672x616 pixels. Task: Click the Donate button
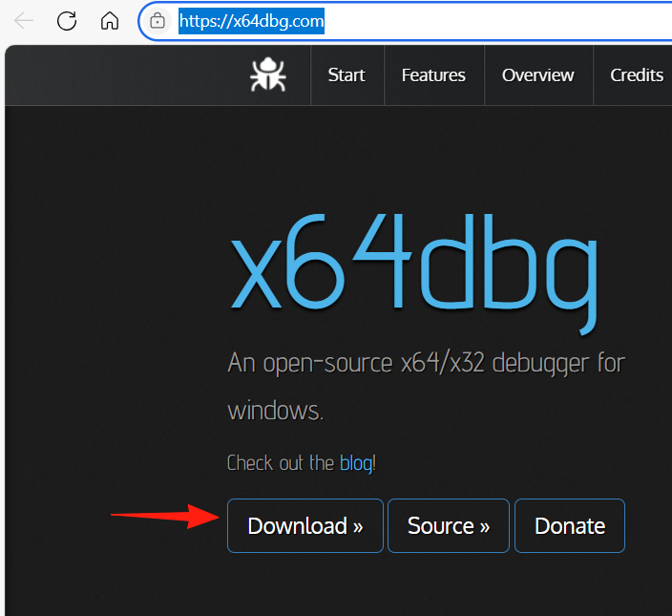click(x=570, y=526)
